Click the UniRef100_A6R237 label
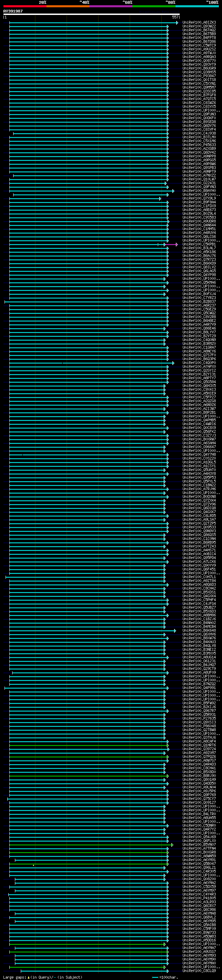The image size is (222, 980). [x=199, y=306]
